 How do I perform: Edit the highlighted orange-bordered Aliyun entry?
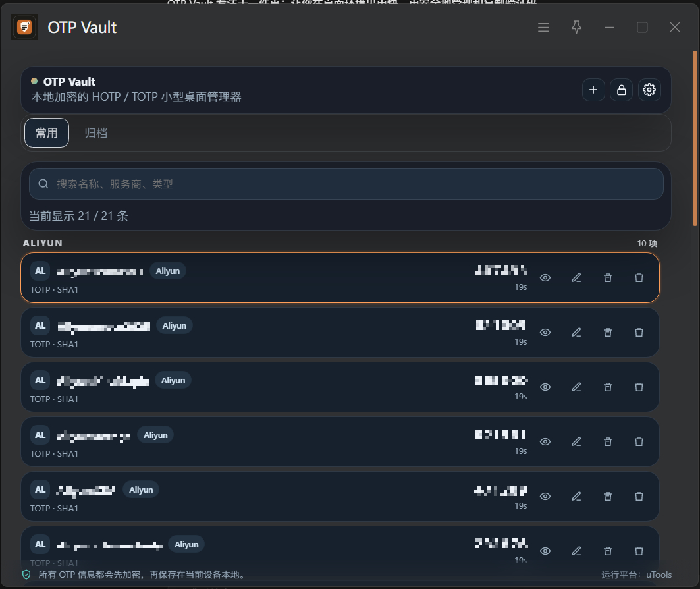[x=576, y=278]
